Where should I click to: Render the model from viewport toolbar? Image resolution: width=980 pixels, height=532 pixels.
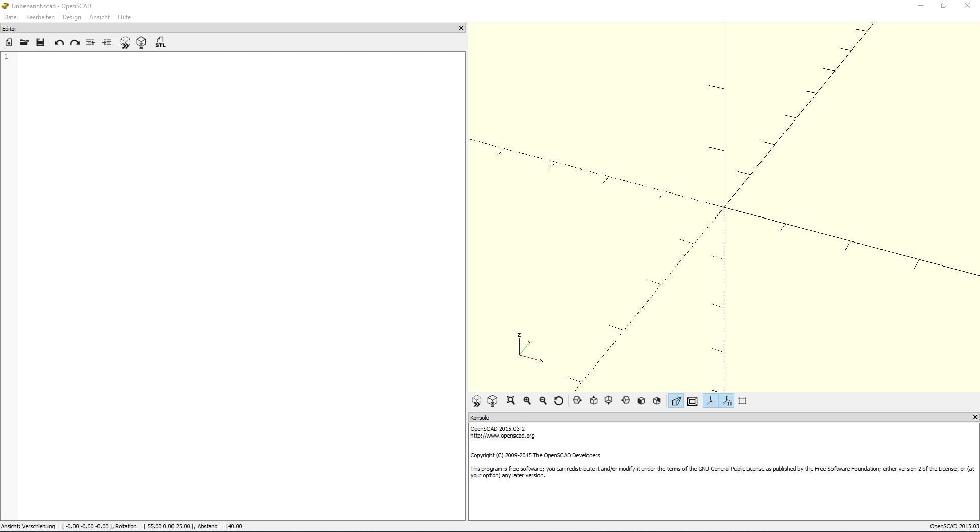[x=493, y=401]
